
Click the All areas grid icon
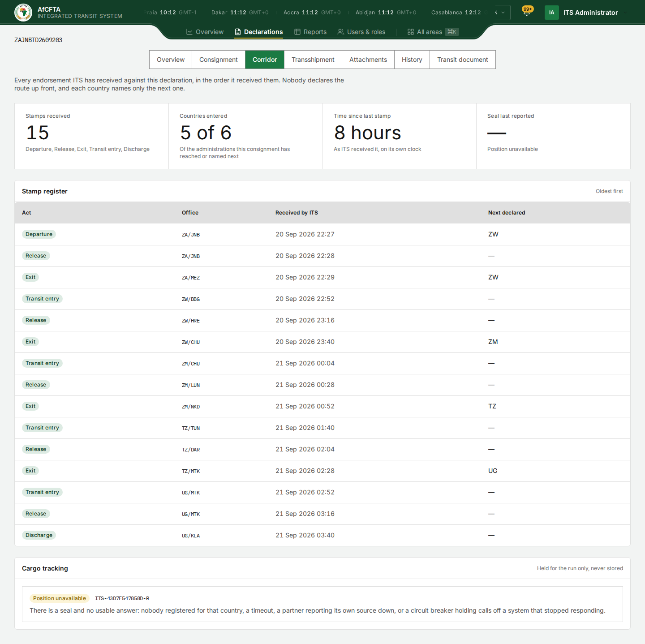pyautogui.click(x=411, y=32)
